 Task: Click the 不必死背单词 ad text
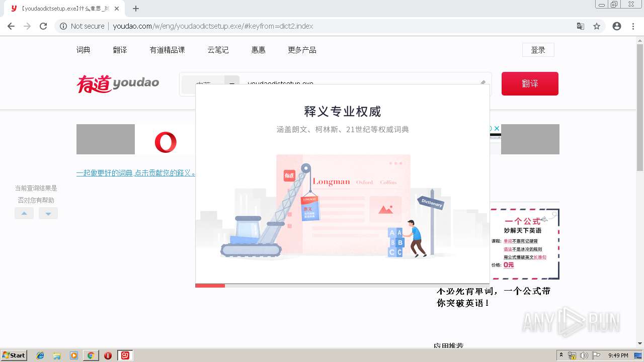point(494,297)
